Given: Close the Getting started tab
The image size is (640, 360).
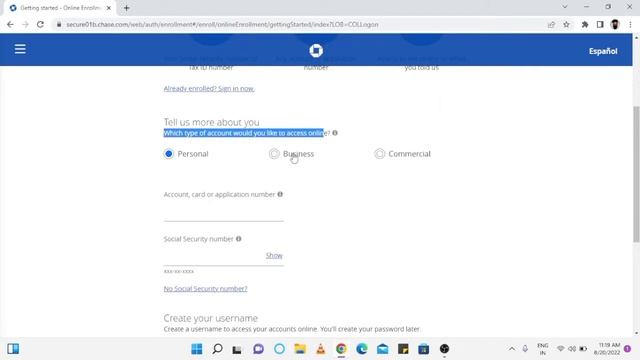Looking at the screenshot, I should [x=109, y=8].
